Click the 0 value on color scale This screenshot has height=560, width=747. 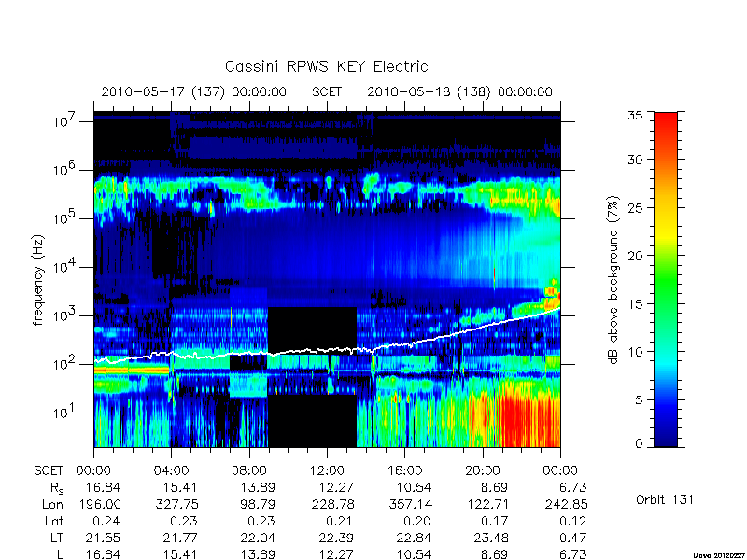pyautogui.click(x=639, y=443)
